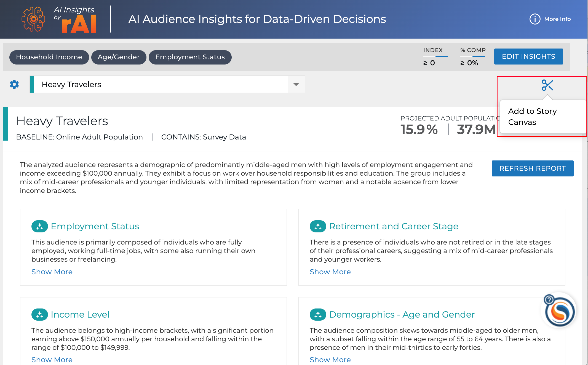The height and width of the screenshot is (365, 588).
Task: Click CONTAINS: Survey Data text
Action: coord(204,137)
